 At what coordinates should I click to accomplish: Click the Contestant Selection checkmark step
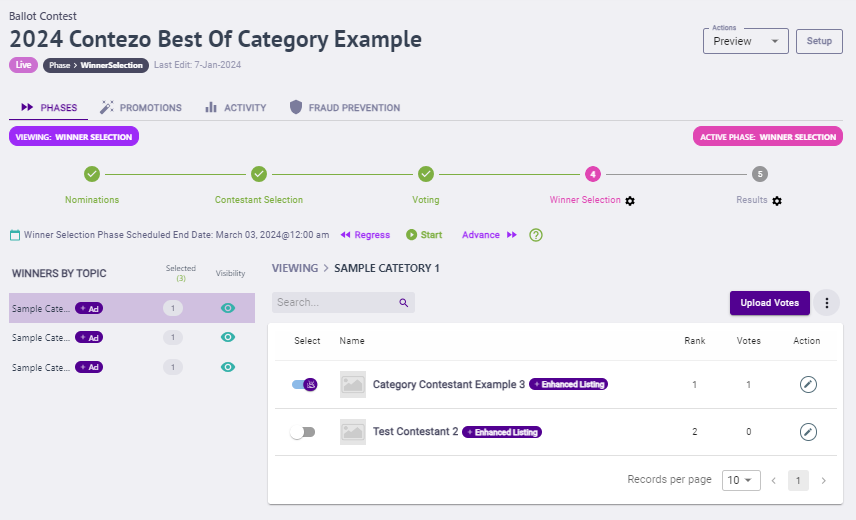coord(259,174)
